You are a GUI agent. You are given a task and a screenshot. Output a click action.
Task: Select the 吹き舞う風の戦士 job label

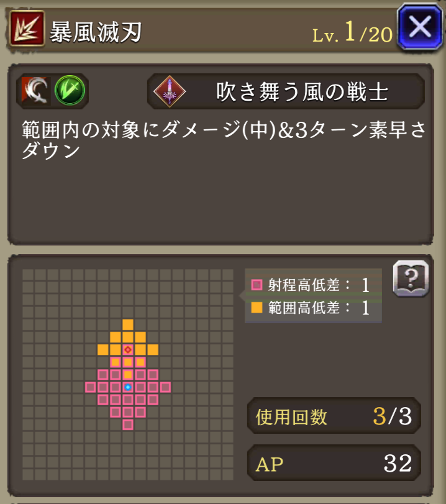(303, 91)
